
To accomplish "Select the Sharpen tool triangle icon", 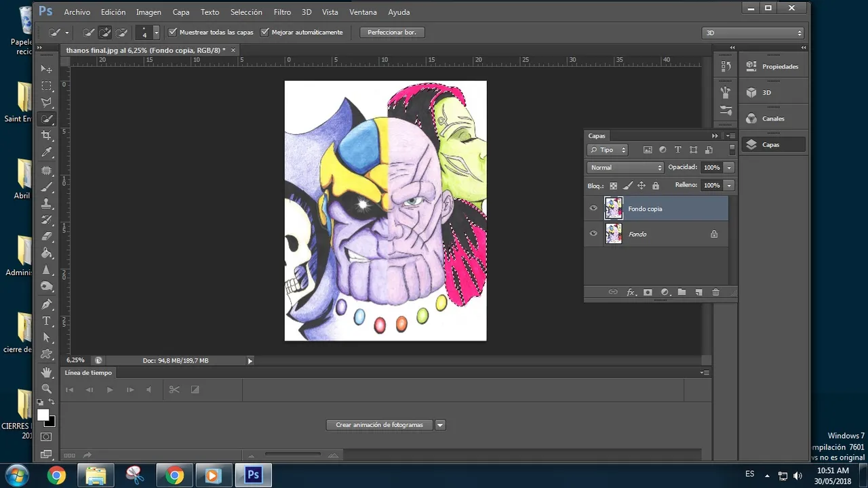I will [46, 270].
